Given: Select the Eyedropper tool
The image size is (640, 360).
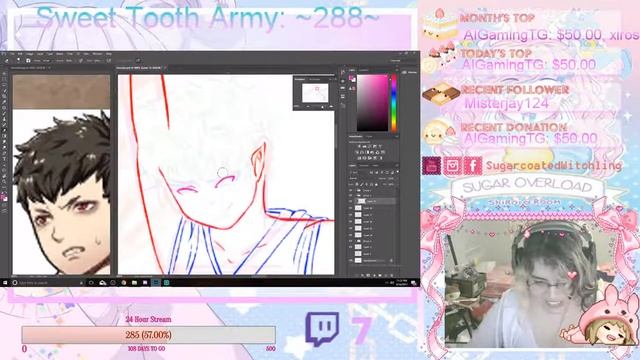Looking at the screenshot, I should coord(4,102).
